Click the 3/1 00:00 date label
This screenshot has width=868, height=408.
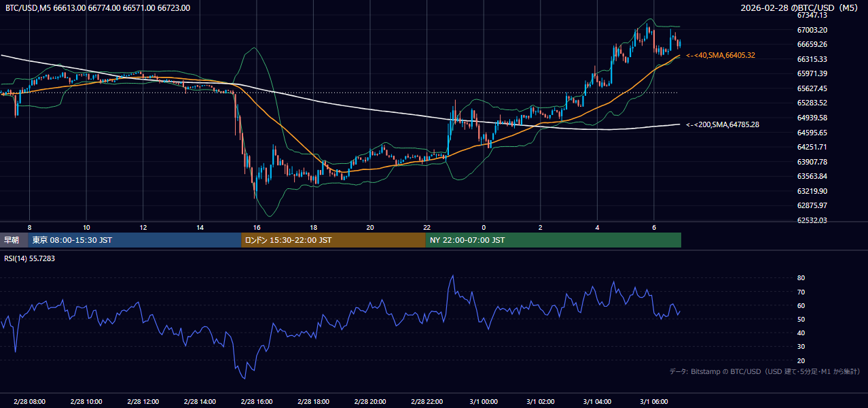[484, 402]
